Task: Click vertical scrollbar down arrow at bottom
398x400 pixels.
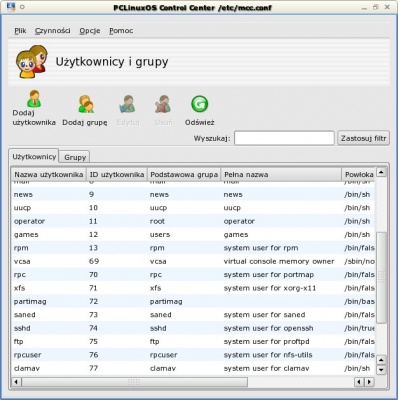Action: pos(381,369)
